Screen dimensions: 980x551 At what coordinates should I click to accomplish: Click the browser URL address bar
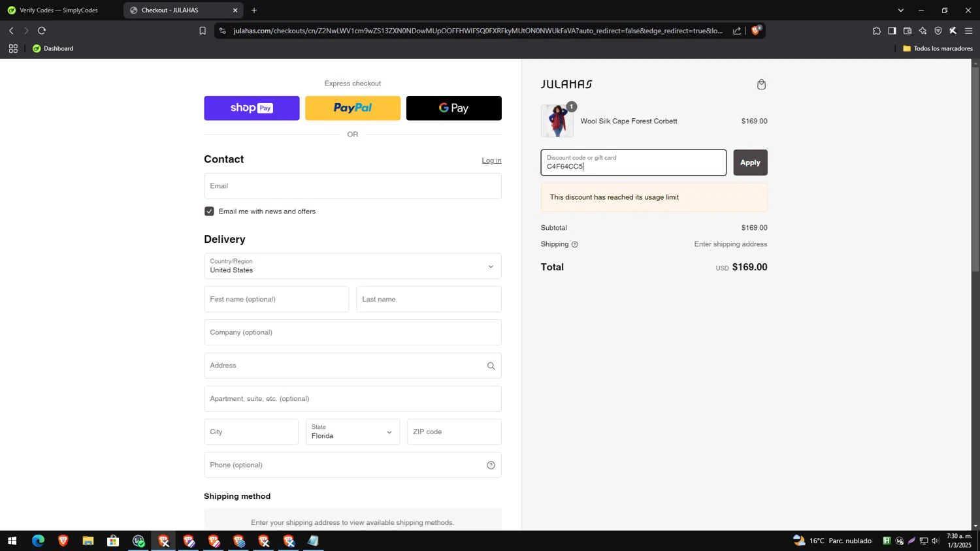(478, 31)
